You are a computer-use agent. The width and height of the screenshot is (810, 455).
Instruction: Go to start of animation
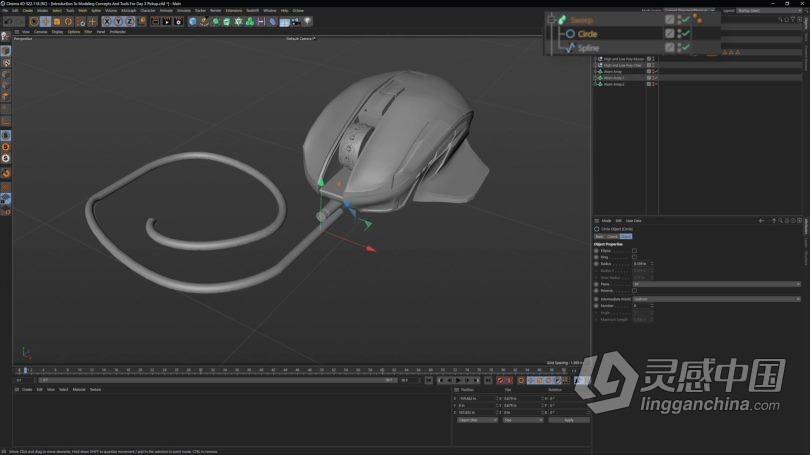coord(429,381)
